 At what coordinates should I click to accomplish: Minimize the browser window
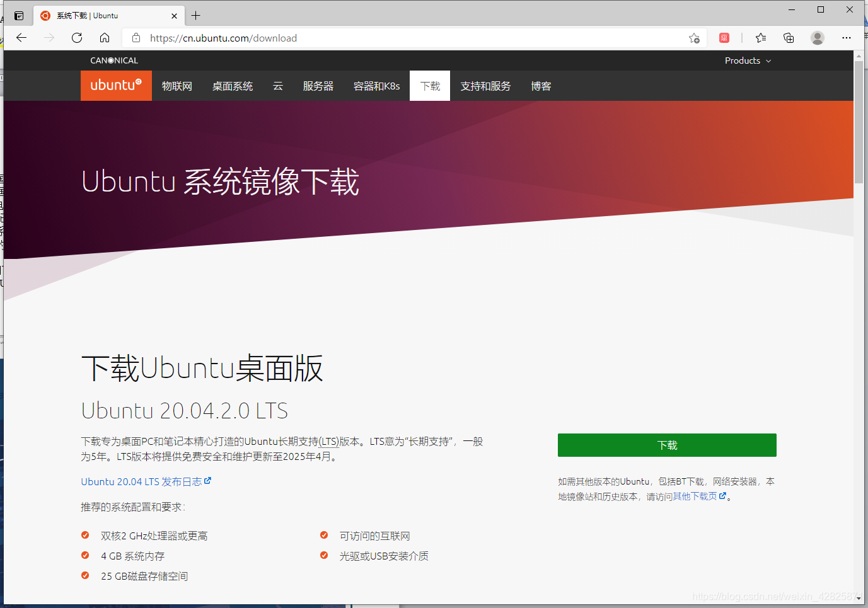(x=792, y=9)
